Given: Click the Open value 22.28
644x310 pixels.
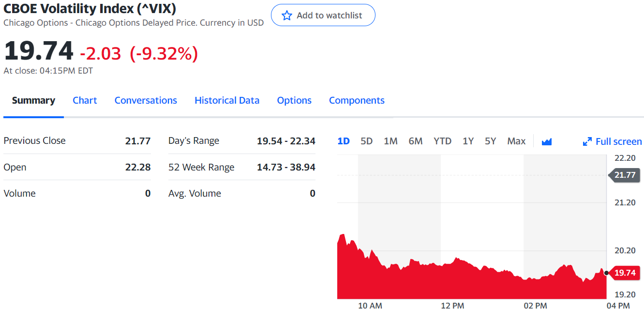Looking at the screenshot, I should 138,167.
